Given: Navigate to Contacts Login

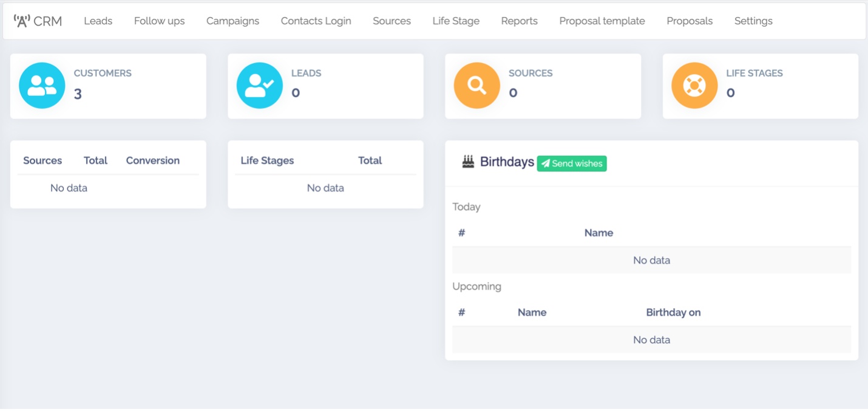Looking at the screenshot, I should [316, 21].
